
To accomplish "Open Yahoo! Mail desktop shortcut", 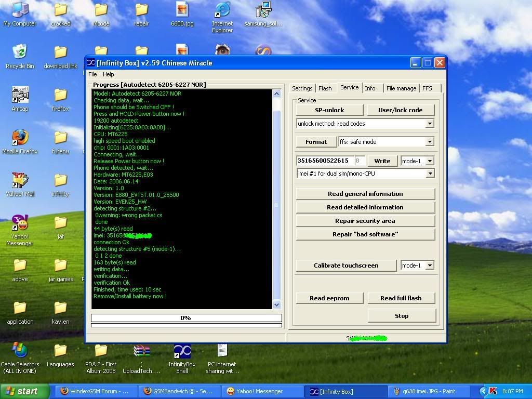I will click(20, 184).
